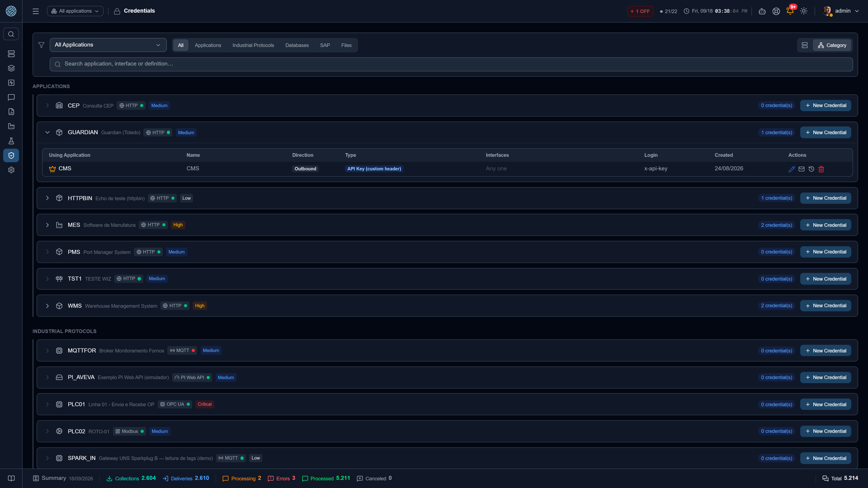868x488 pixels.
Task: Expand the HTTPBIN application row
Action: 47,198
